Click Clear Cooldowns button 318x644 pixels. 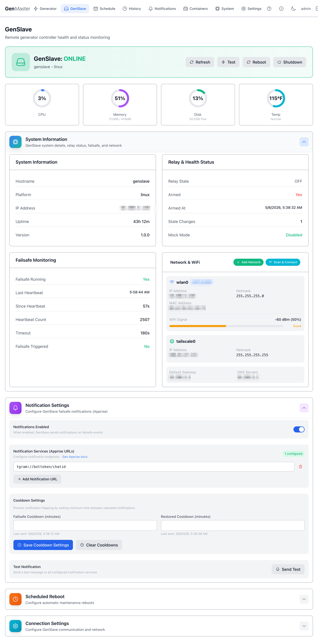[99, 545]
